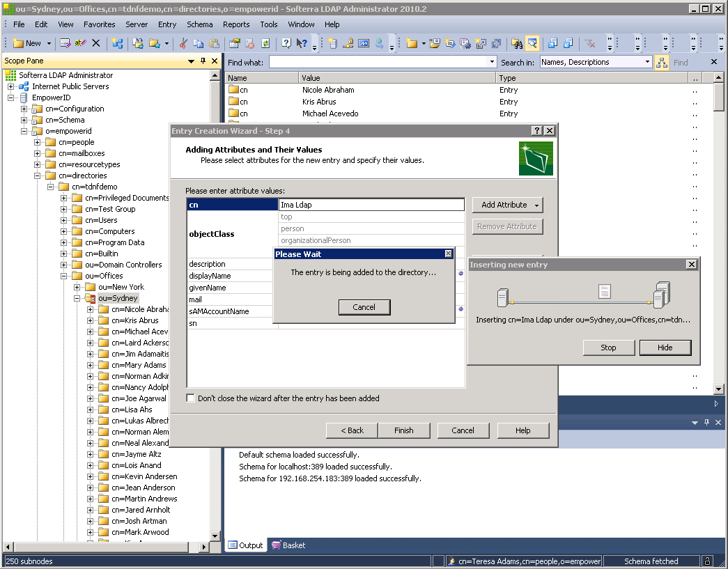Click the Cut scissors icon in toolbar
Image resolution: width=728 pixels, height=569 pixels.
[x=183, y=43]
